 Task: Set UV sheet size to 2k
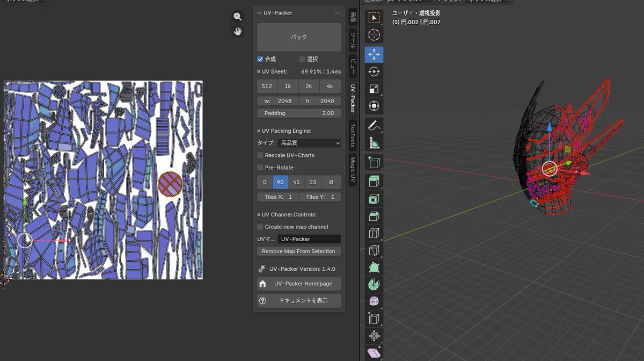click(309, 86)
